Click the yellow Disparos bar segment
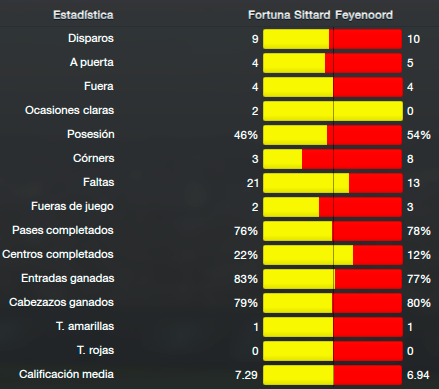Screen dimensions: 439x389 [x=296, y=39]
